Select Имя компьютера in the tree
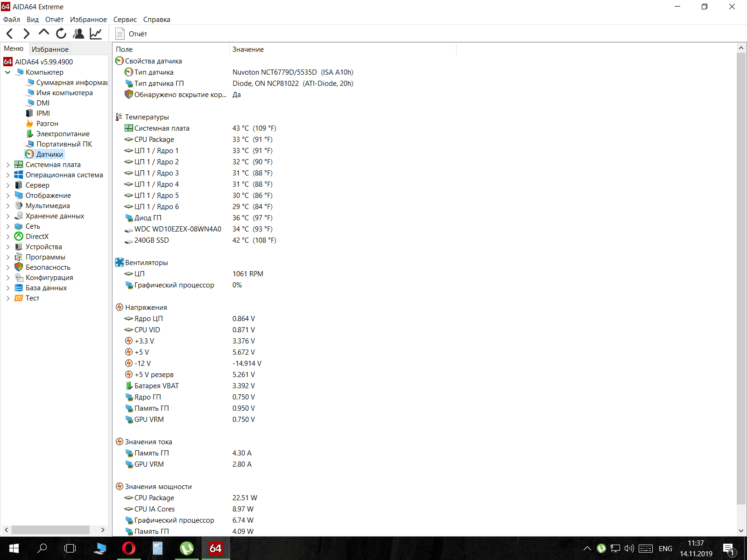 59,93
